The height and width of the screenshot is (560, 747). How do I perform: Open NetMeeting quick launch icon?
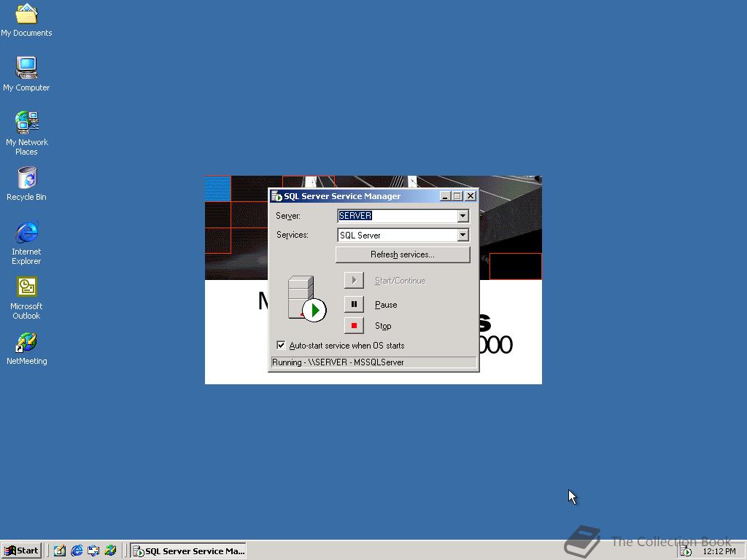111,551
